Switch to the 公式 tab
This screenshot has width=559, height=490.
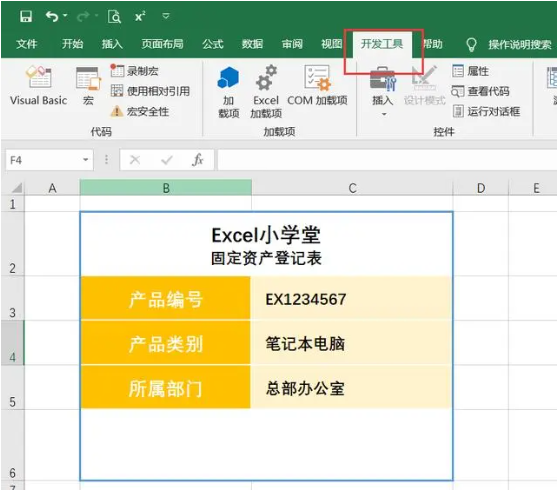pos(213,44)
